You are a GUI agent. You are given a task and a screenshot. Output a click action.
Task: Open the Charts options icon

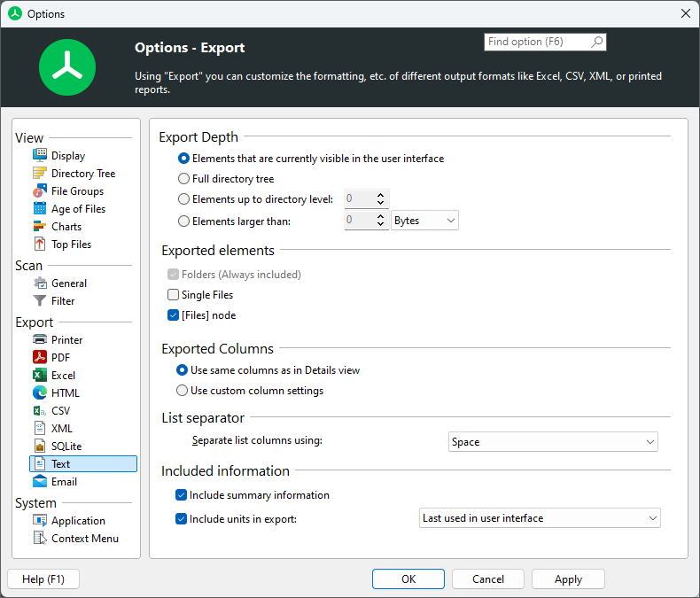point(40,227)
